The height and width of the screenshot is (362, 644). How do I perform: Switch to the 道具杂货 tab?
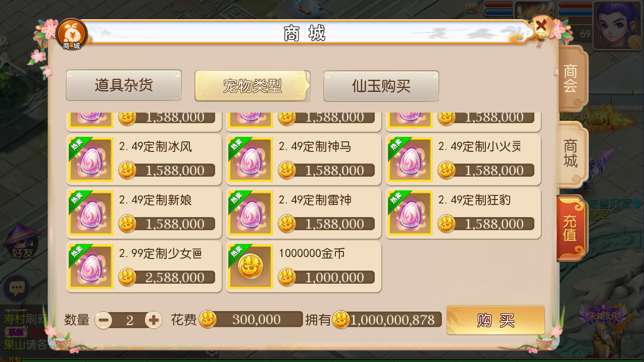coord(124,85)
